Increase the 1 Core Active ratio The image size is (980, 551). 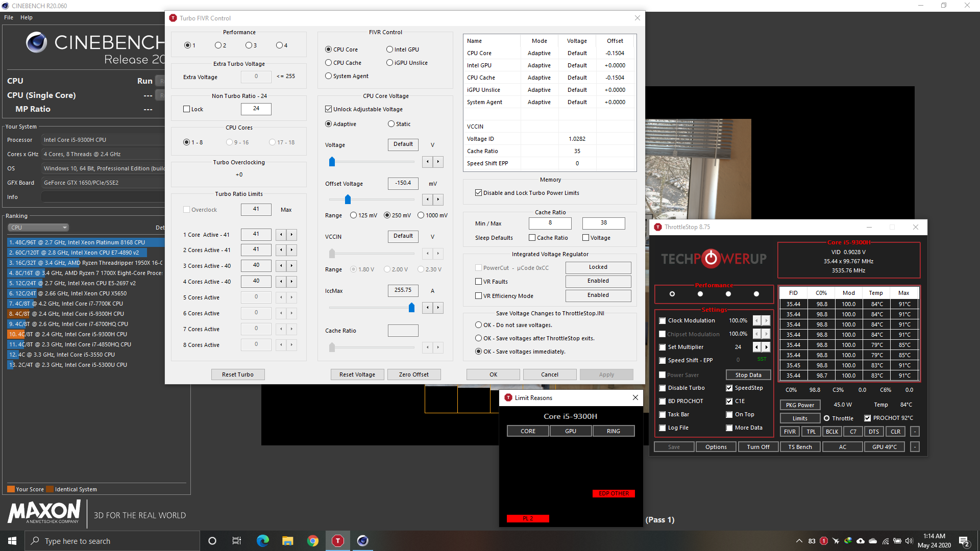[291, 235]
